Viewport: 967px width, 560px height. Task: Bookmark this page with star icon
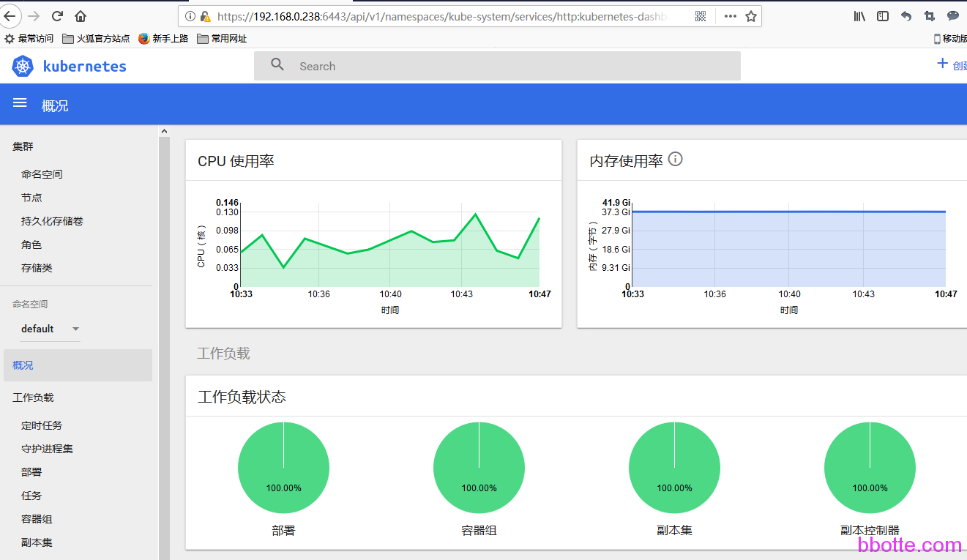(751, 16)
